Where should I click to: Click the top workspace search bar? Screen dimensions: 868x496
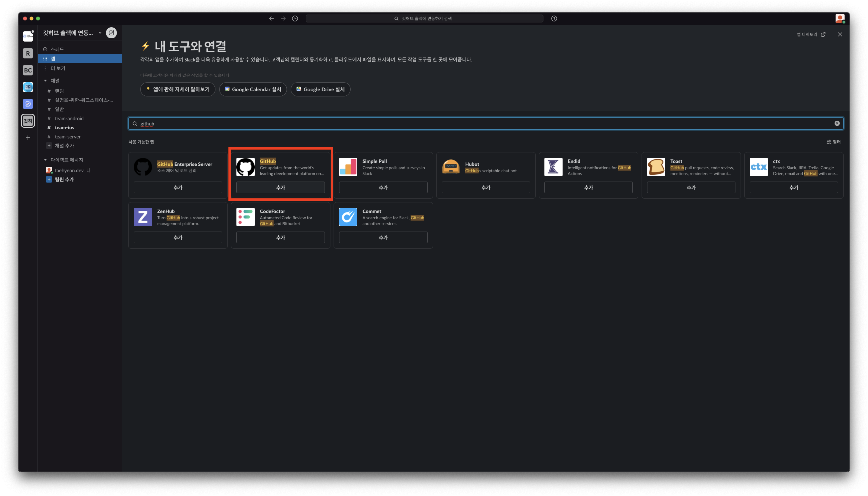pos(424,18)
